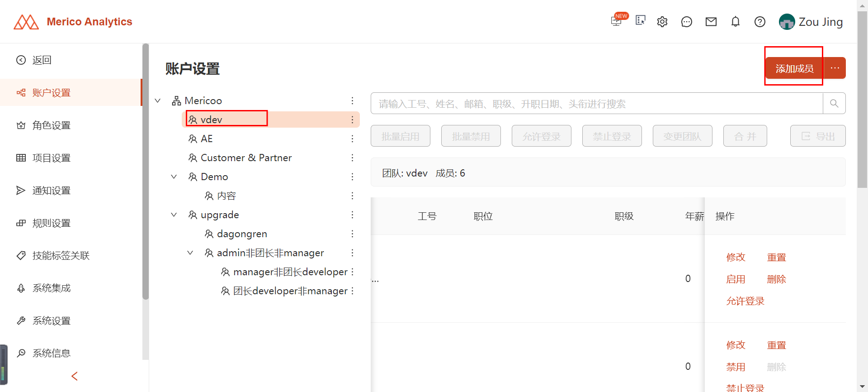The height and width of the screenshot is (392, 868).
Task: Click the Zou Jing user avatar
Action: point(787,22)
